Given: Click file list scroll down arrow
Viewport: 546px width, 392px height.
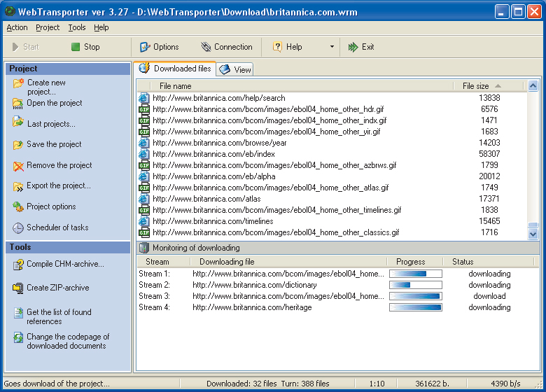Looking at the screenshot, I should [533, 234].
